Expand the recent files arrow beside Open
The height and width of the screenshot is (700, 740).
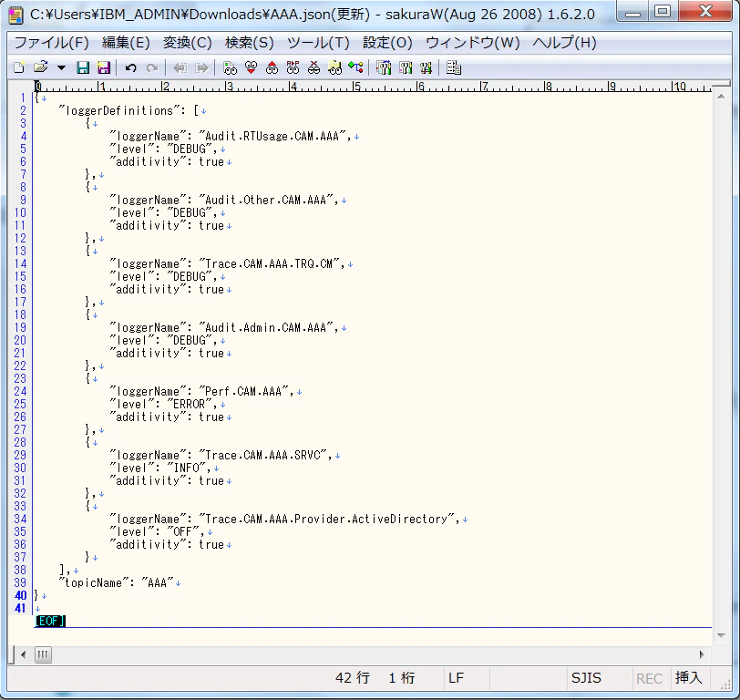61,68
